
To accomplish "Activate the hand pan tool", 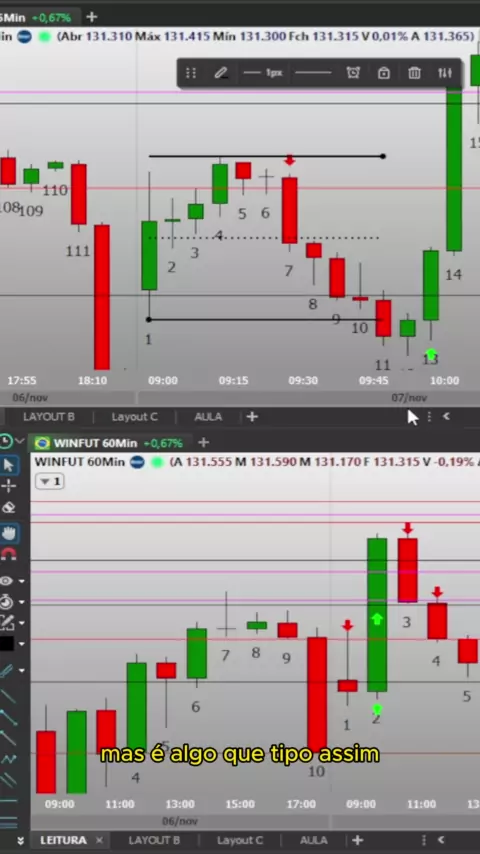I will tap(8, 533).
